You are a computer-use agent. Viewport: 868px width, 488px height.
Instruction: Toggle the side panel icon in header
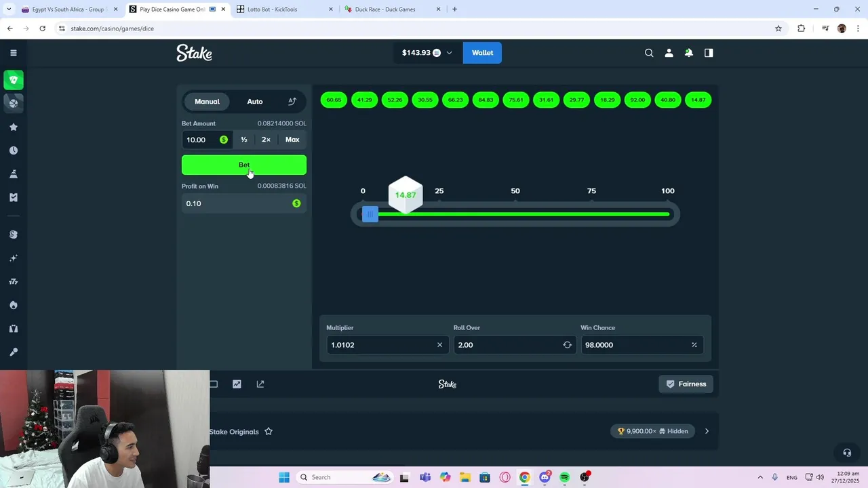pyautogui.click(x=709, y=53)
